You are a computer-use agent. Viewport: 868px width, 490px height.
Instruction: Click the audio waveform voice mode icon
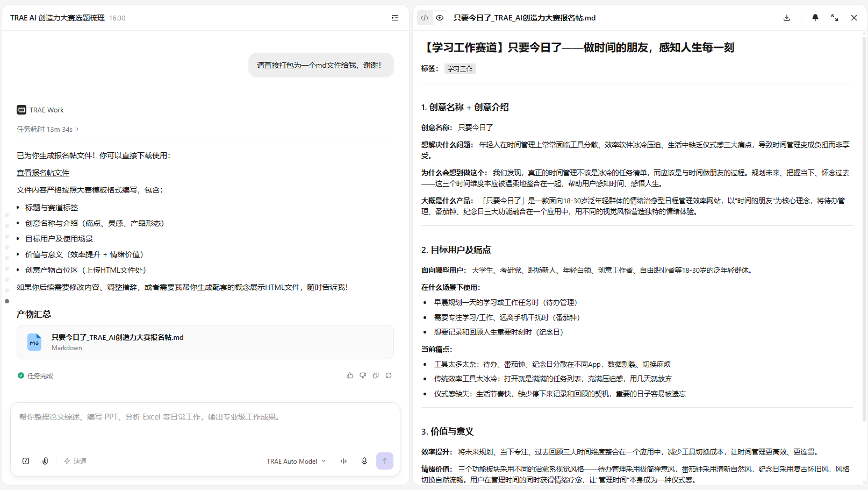(x=344, y=461)
